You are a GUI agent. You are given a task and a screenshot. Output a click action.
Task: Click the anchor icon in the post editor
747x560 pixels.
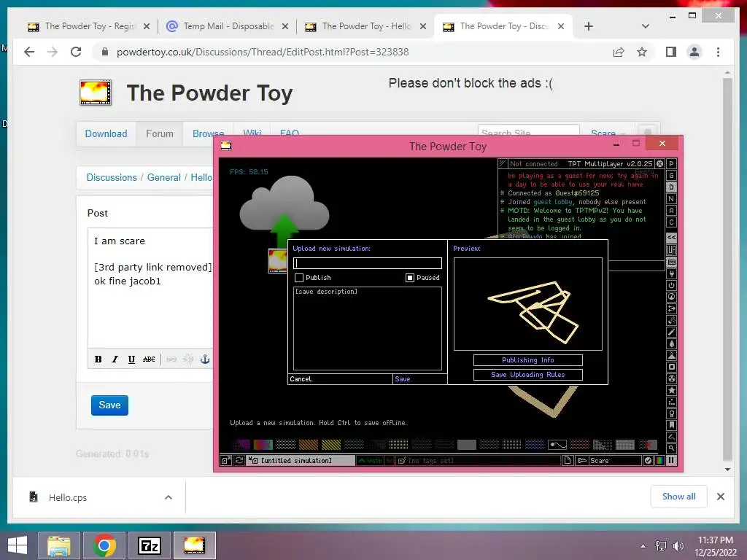click(205, 359)
